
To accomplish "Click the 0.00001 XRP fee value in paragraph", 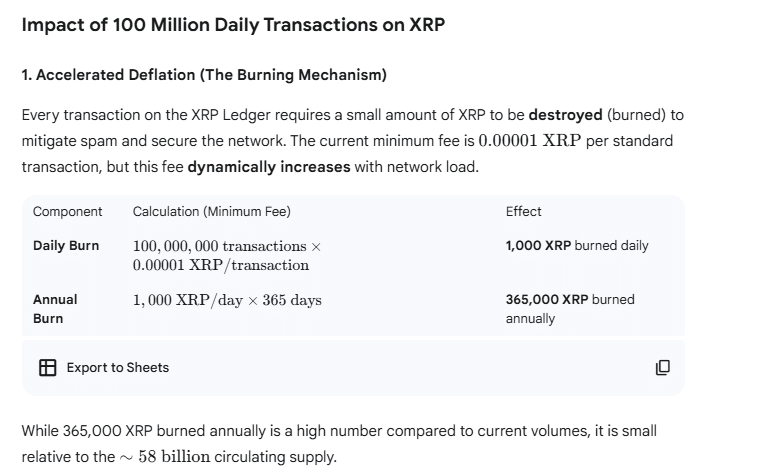I will (x=530, y=141).
